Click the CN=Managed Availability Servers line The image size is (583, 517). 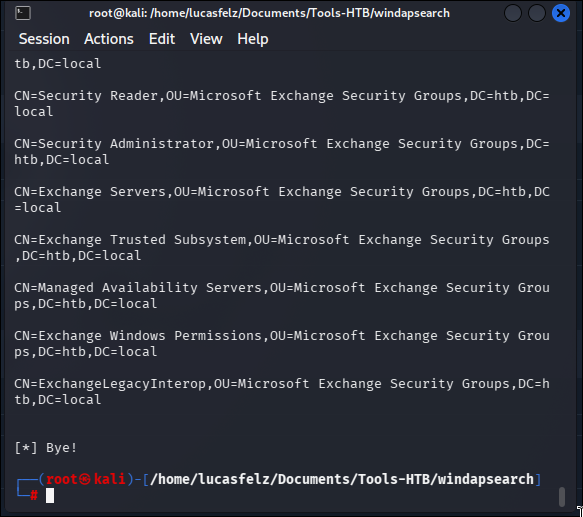click(282, 296)
